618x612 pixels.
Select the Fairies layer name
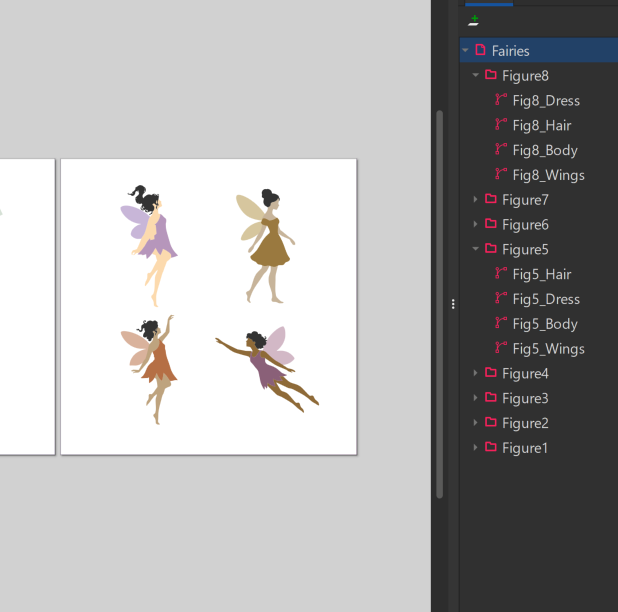pyautogui.click(x=510, y=51)
